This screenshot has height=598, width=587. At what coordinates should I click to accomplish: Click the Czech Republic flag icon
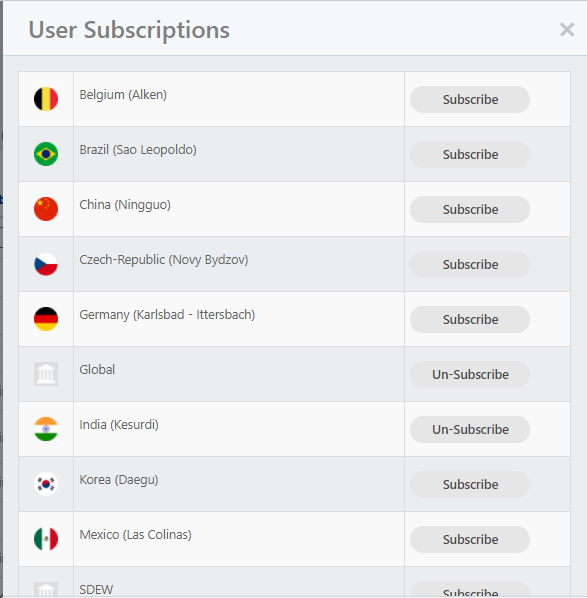click(46, 264)
